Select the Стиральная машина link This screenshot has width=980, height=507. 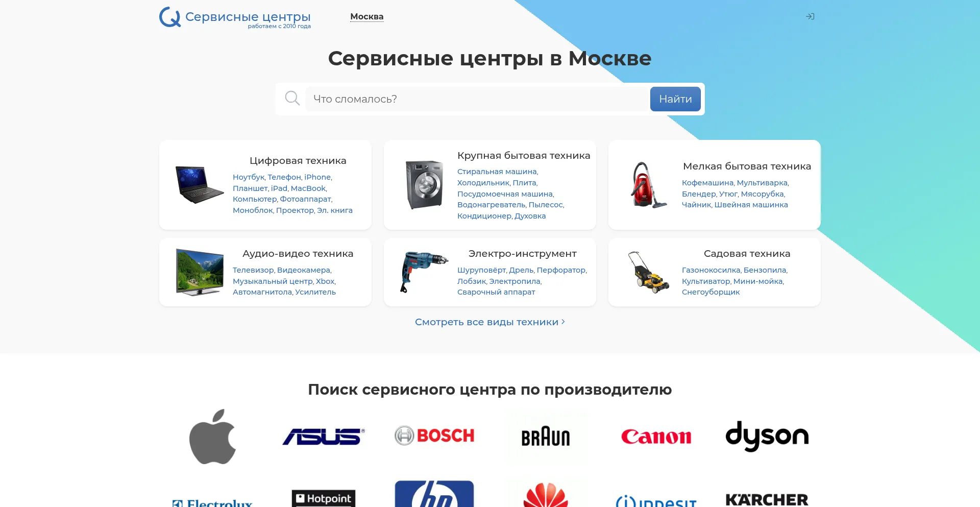pos(497,172)
